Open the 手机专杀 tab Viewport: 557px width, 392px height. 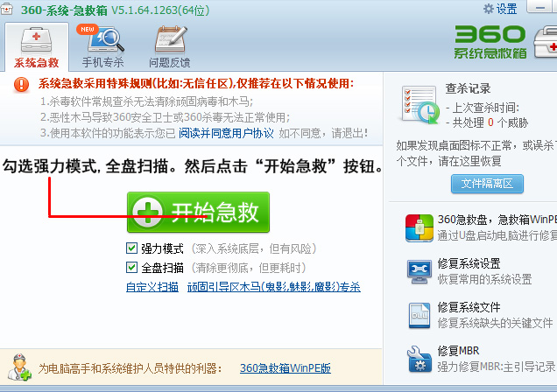pos(102,46)
